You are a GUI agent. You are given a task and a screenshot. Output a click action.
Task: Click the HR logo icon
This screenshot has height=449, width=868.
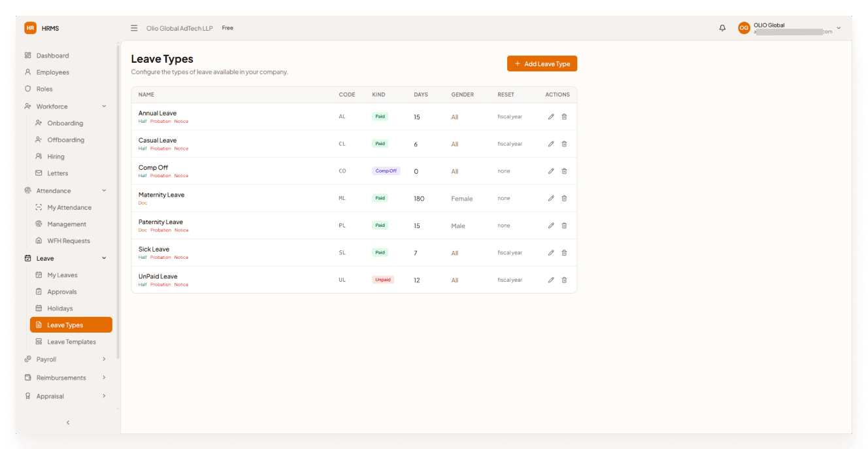pos(31,28)
